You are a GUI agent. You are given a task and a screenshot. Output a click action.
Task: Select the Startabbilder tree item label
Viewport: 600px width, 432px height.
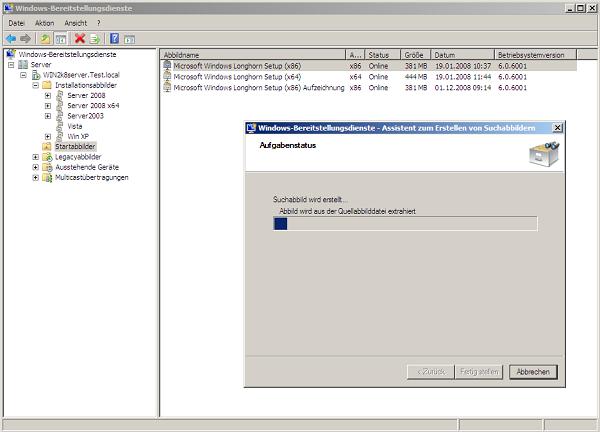tap(75, 147)
